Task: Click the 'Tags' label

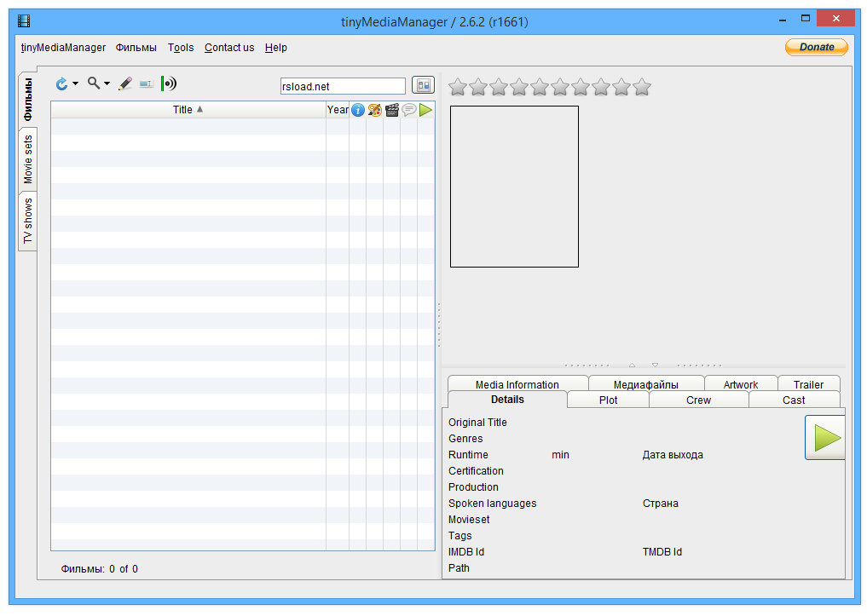Action: click(x=460, y=535)
